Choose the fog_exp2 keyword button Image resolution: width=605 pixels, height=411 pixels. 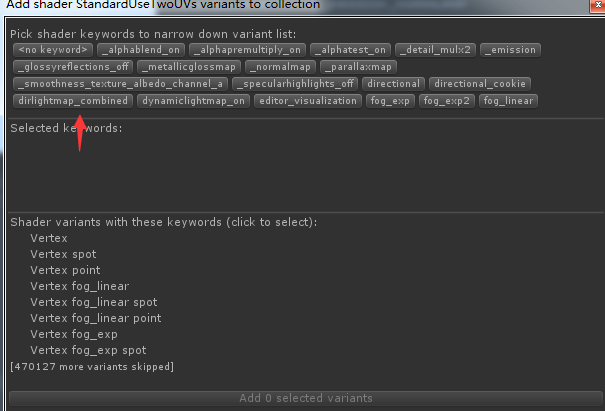tap(446, 101)
